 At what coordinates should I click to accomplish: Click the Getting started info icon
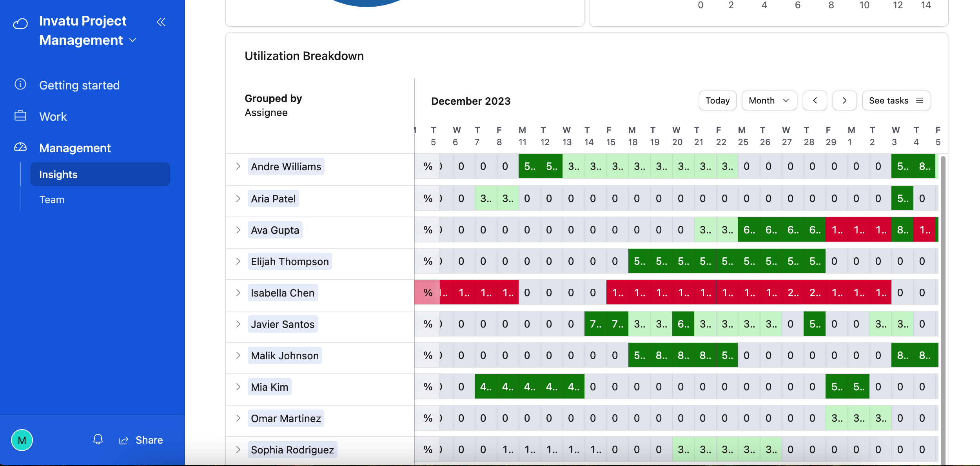point(20,84)
